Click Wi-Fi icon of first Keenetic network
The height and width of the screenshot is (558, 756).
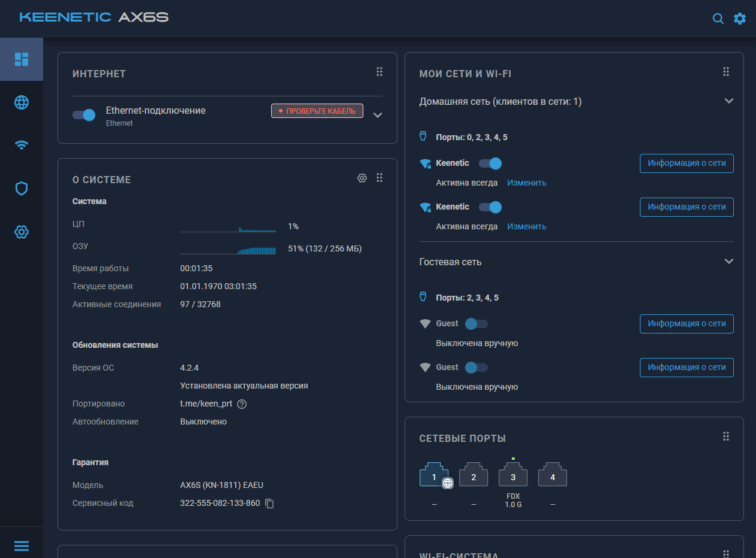[425, 163]
